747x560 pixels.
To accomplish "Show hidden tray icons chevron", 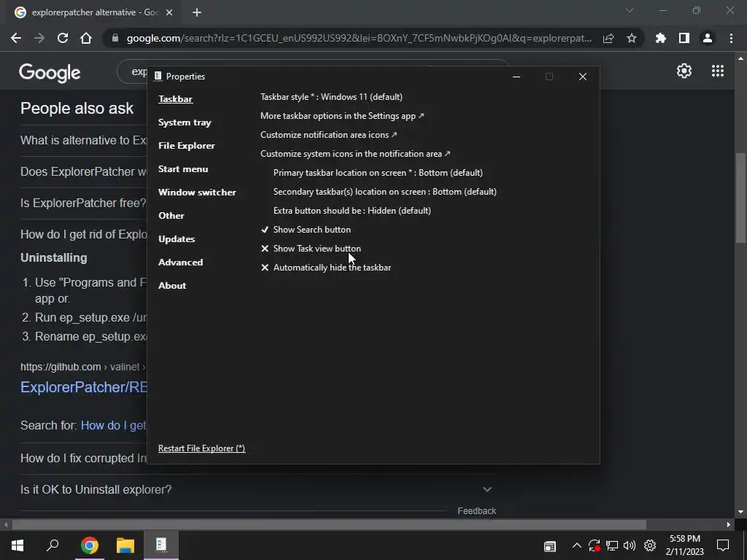I will point(576,545).
